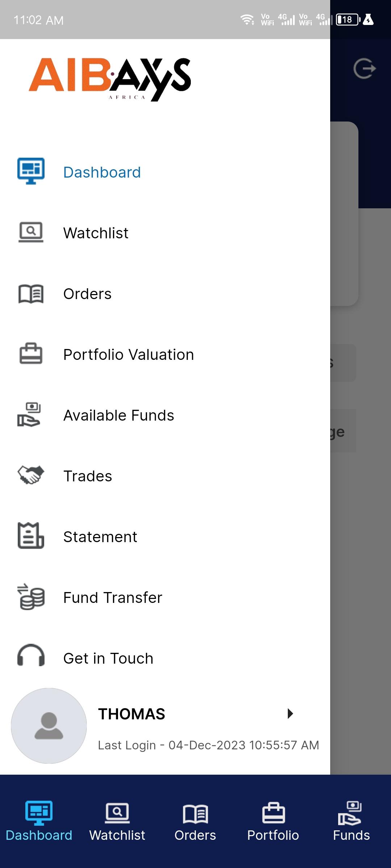This screenshot has height=868, width=391.
Task: Click the Dashboard monitor icon in drawer
Action: point(31,171)
